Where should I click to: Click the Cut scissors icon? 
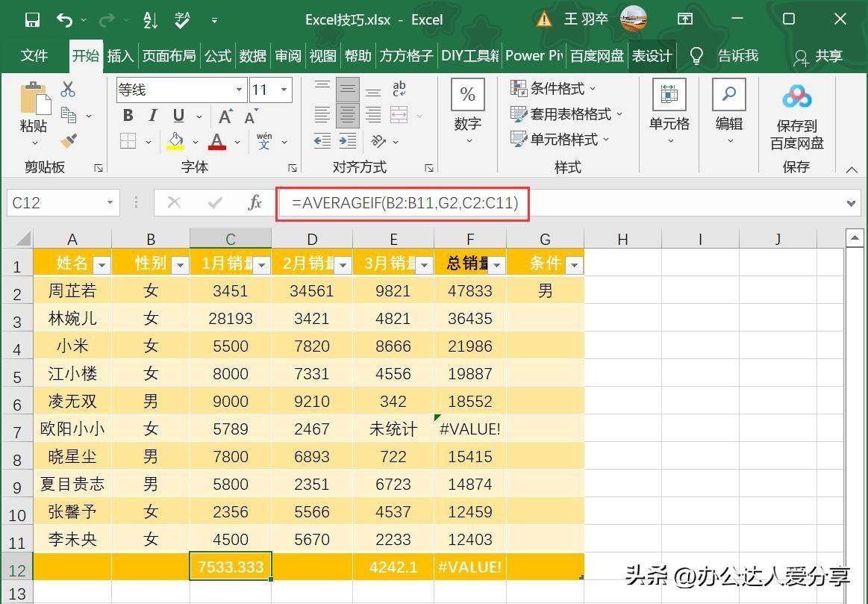[68, 90]
